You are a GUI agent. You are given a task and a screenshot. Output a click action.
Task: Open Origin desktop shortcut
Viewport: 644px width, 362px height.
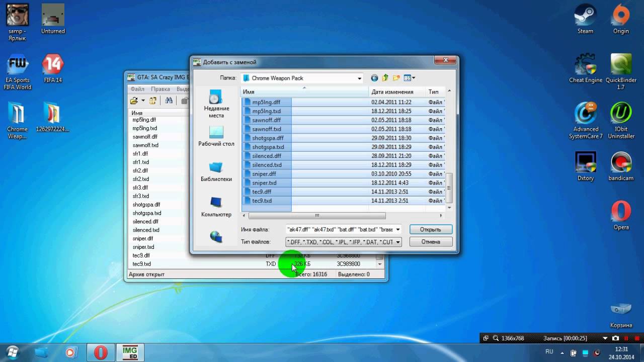click(x=621, y=19)
